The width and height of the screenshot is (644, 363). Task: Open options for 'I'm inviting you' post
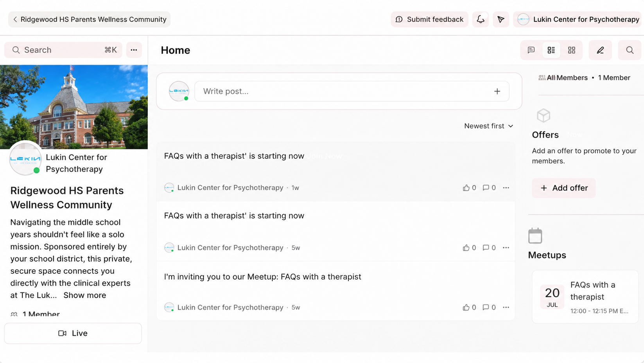tap(506, 307)
